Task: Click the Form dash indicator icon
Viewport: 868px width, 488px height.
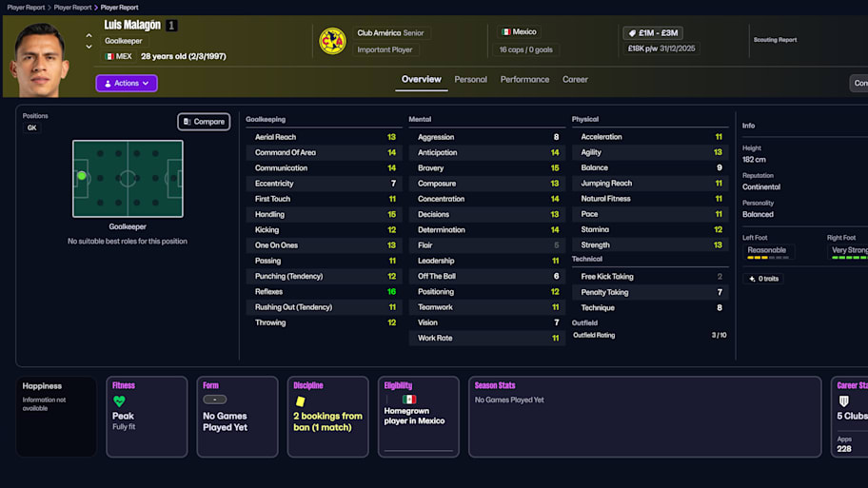Action: coord(215,400)
